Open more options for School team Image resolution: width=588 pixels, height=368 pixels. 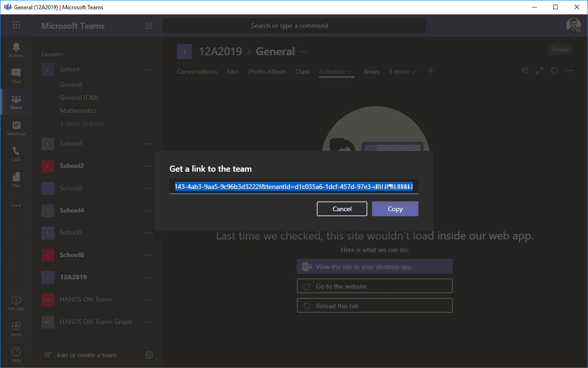[x=149, y=70]
